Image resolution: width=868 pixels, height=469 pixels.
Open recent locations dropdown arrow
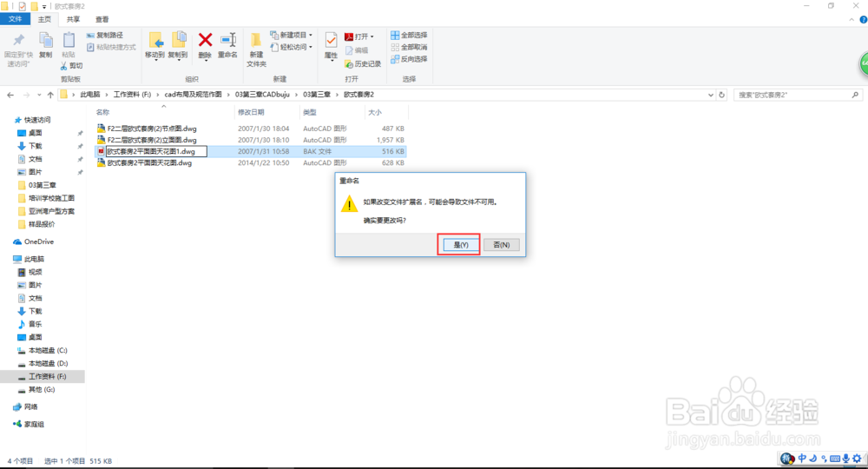pyautogui.click(x=39, y=96)
